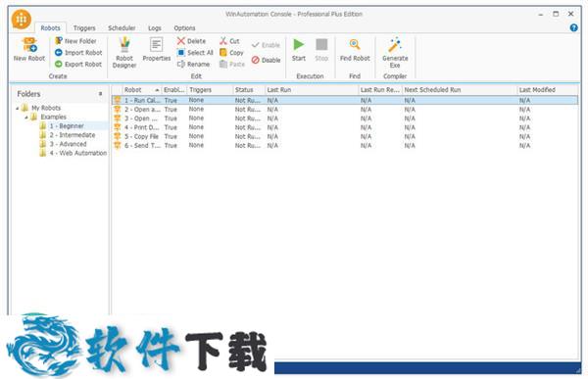The width and height of the screenshot is (588, 379).
Task: Click Import Robot
Action: 78,53
